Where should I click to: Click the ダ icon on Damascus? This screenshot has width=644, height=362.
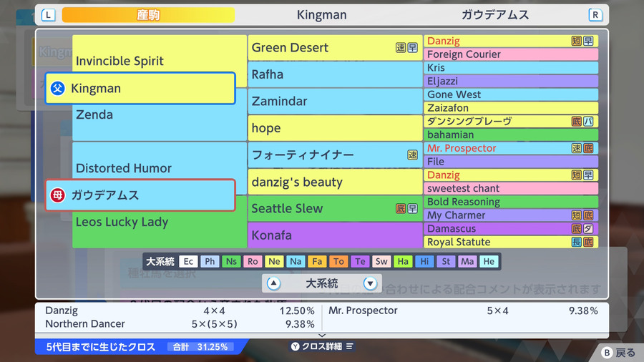588,229
